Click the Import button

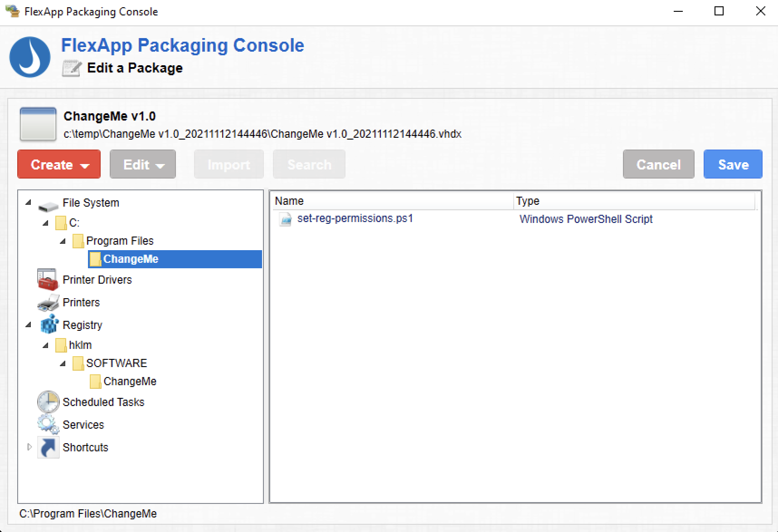[229, 164]
